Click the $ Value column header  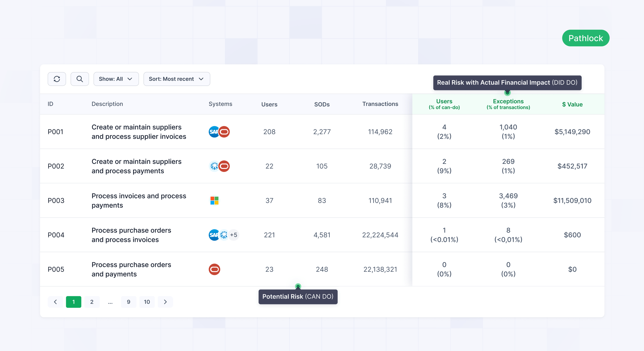coord(572,104)
